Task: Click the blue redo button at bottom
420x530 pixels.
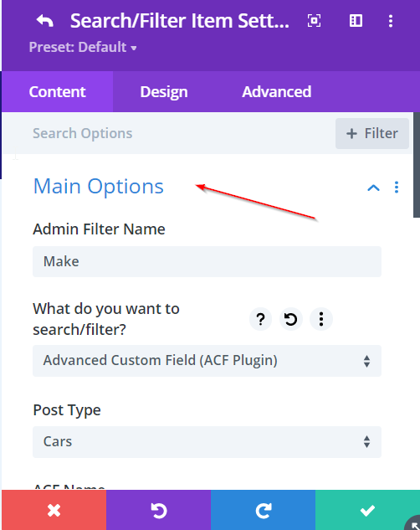Action: tap(263, 510)
